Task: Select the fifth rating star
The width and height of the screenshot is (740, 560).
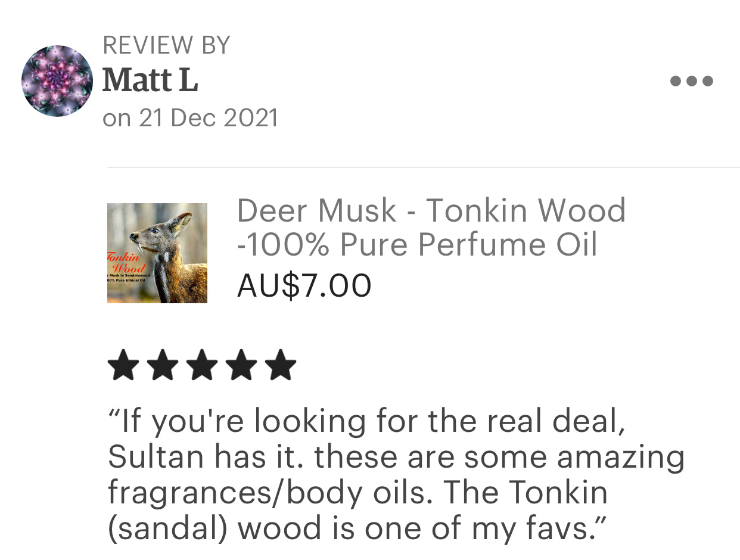Action: click(281, 365)
